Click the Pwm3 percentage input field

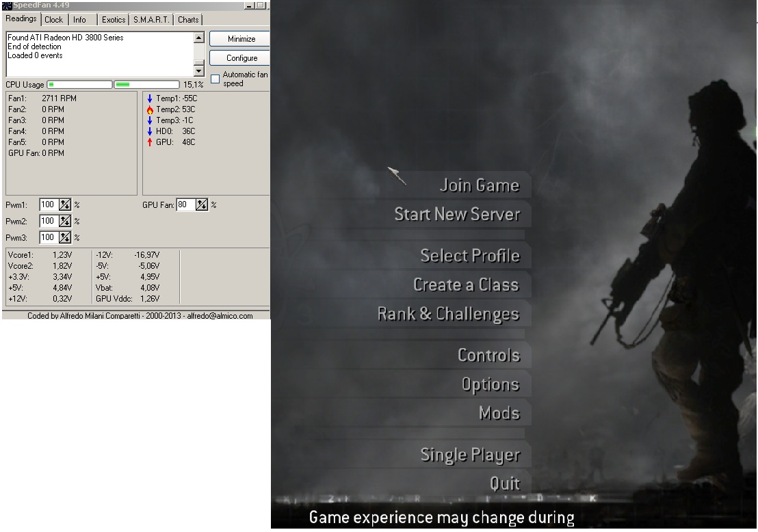(x=49, y=238)
